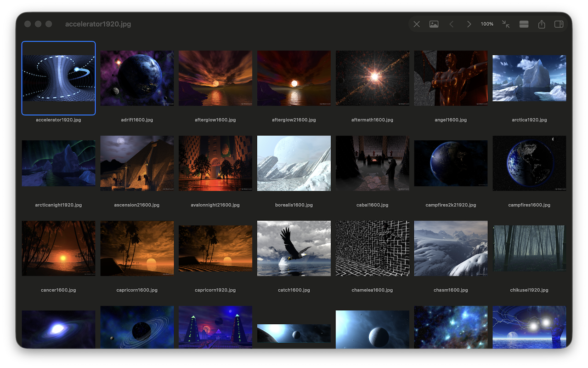Select the capricorn1600.jpg thumbnail

[x=137, y=248]
